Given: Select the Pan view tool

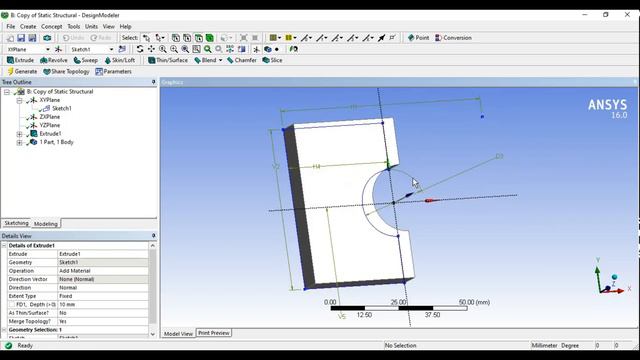Looking at the screenshot, I should (x=151, y=49).
